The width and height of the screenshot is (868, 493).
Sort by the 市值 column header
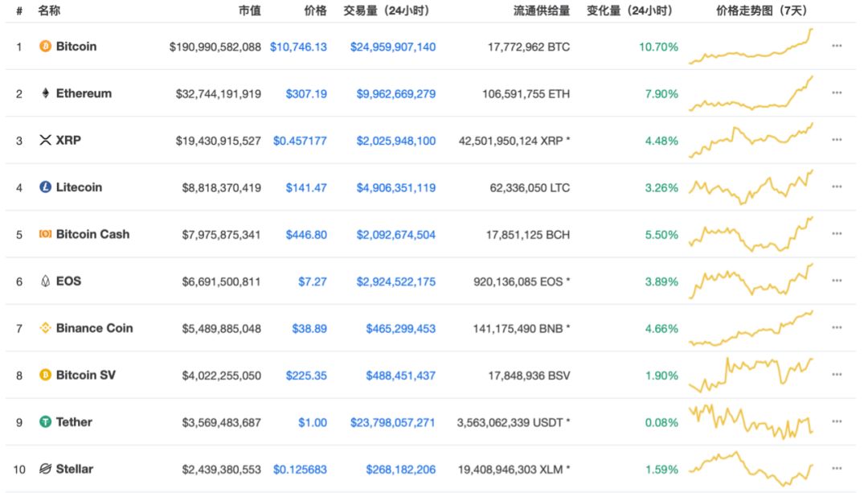(250, 10)
